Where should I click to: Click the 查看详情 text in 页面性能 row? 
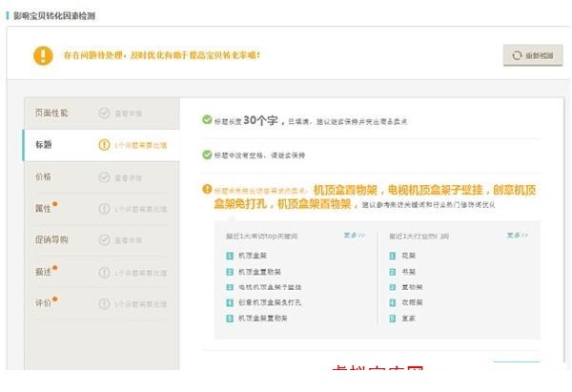(x=128, y=113)
